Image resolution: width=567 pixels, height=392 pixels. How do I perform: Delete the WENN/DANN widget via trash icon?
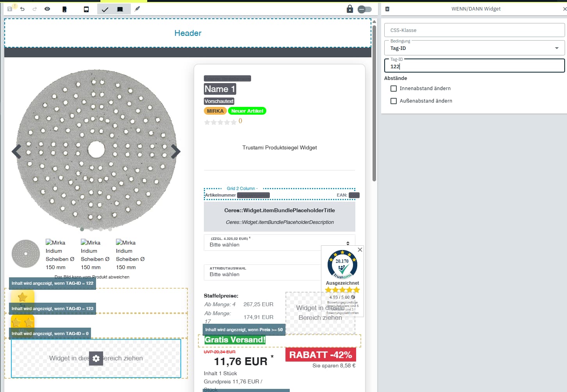(x=387, y=9)
